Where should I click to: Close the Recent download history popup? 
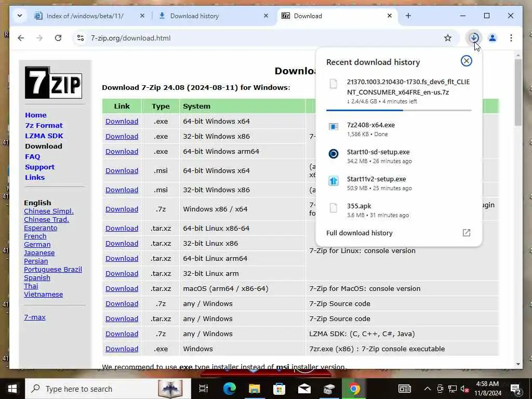(x=466, y=61)
